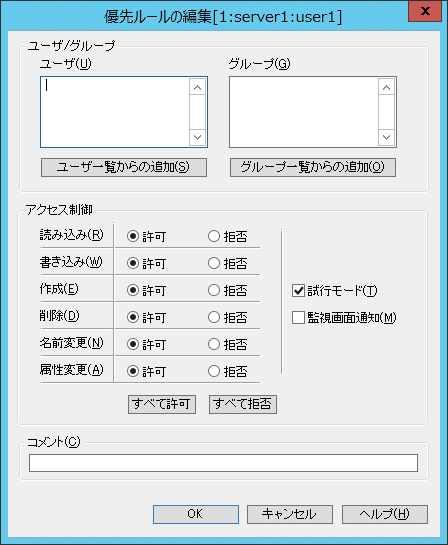Click the グループ一覧からの追加(O) button
448x545 pixels.
click(x=312, y=168)
